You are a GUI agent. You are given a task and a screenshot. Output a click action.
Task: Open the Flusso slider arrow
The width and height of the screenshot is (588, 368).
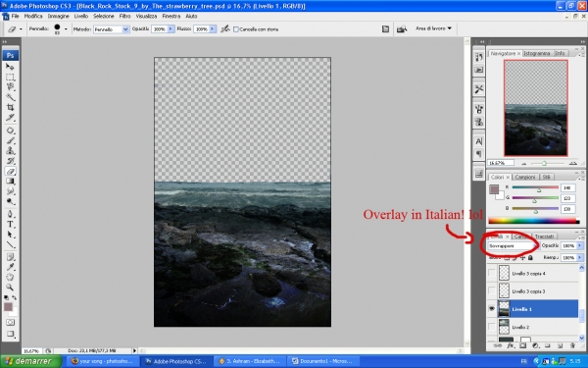click(x=213, y=28)
